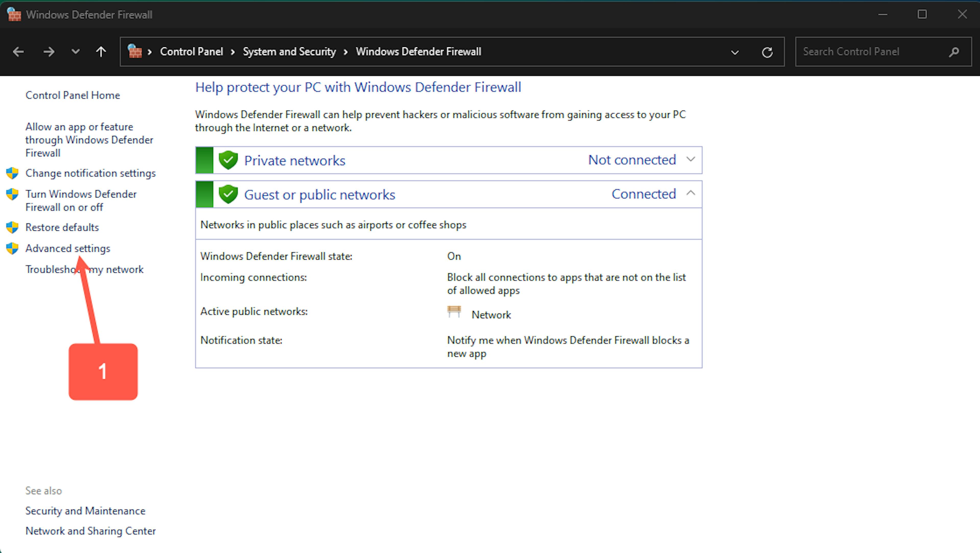
Task: Click the firewall icon in address bar
Action: (135, 51)
